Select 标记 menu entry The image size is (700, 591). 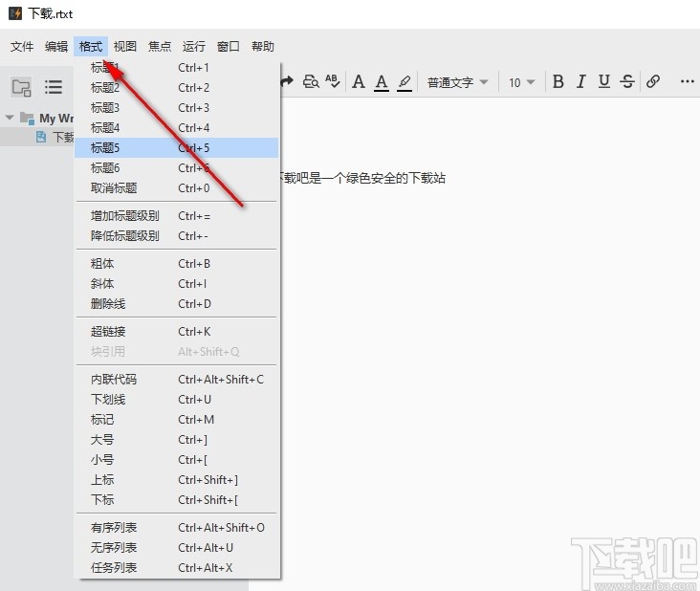click(177, 419)
